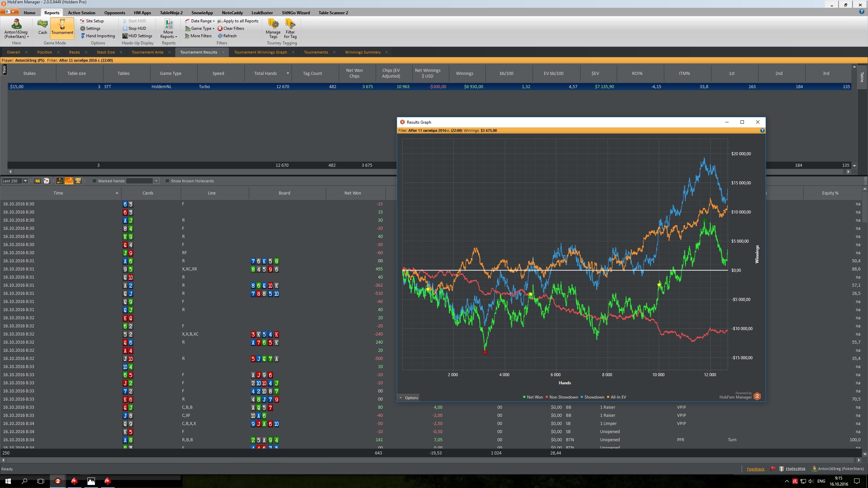Click the Feedback link
This screenshot has height=488, width=868.
pyautogui.click(x=755, y=469)
